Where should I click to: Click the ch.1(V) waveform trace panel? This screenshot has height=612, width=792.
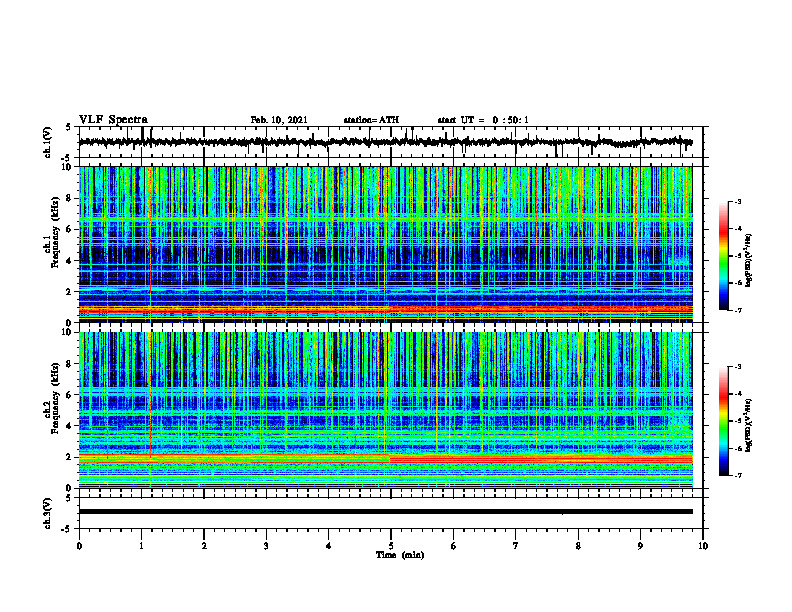(391, 142)
